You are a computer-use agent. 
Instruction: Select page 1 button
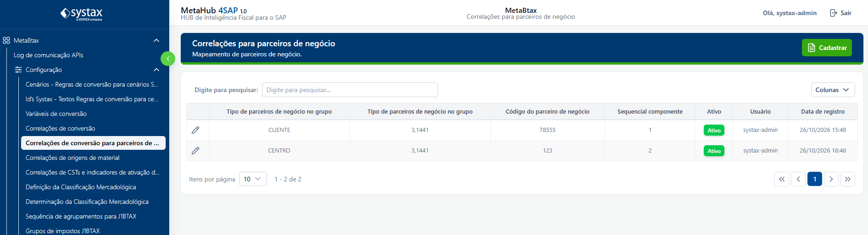815,179
